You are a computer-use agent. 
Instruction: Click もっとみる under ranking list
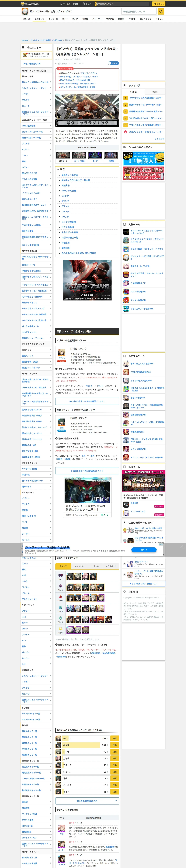pyautogui.click(x=159, y=138)
